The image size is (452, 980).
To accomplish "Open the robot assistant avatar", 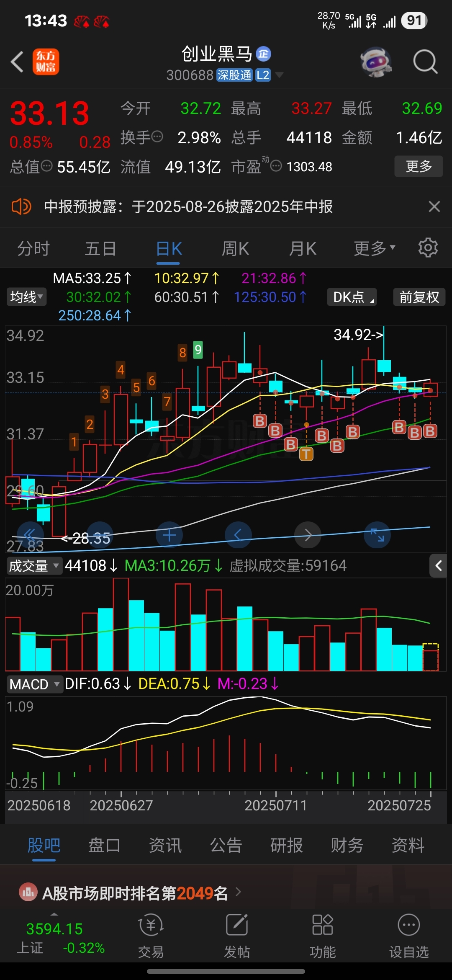I will 376,62.
